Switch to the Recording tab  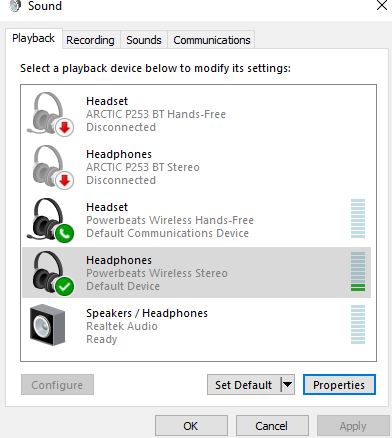(x=90, y=40)
